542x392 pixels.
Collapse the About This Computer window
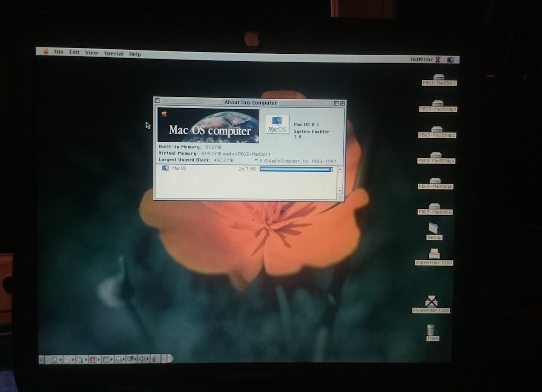342,103
